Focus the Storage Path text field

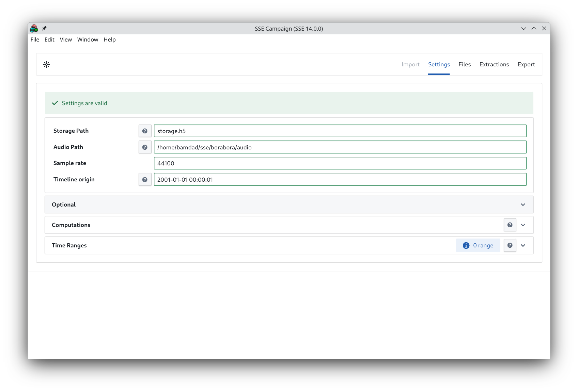coord(340,131)
